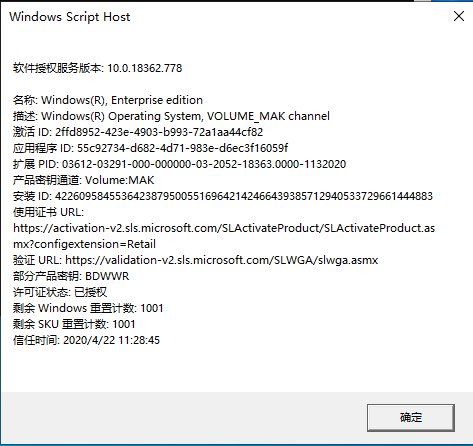Click the validation-v2.sls.microsoft.com slwga.asmx URL
The image size is (473, 446).
(x=222, y=260)
